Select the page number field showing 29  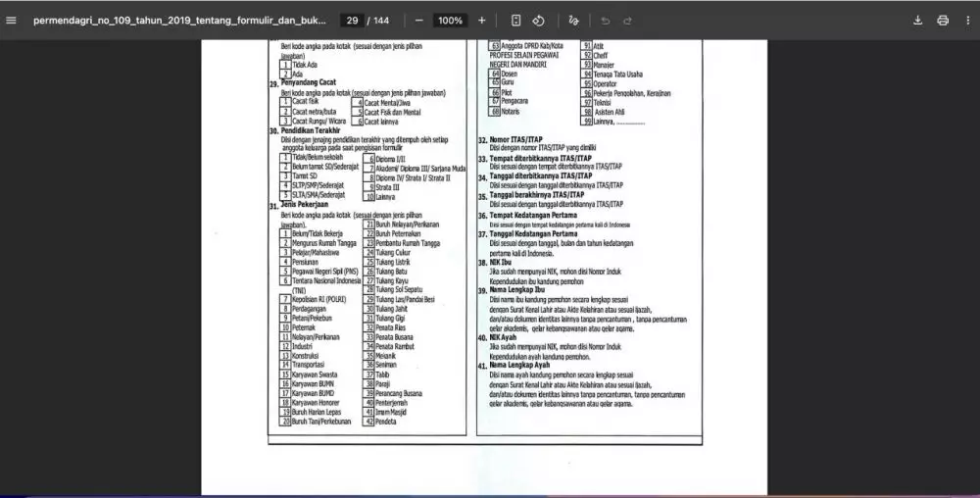tap(350, 21)
